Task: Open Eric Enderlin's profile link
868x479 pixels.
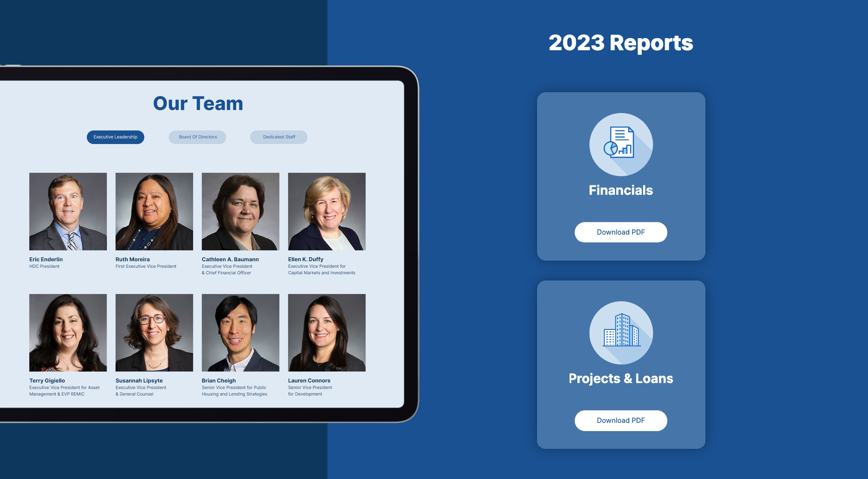Action: coord(46,259)
